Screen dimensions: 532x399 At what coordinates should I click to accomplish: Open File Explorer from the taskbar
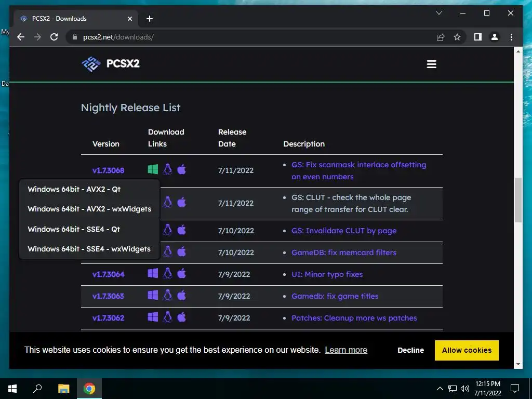pyautogui.click(x=63, y=389)
